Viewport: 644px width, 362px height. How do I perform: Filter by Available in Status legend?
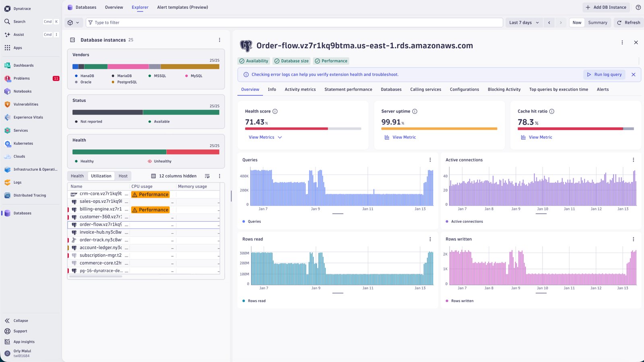[x=159, y=121]
